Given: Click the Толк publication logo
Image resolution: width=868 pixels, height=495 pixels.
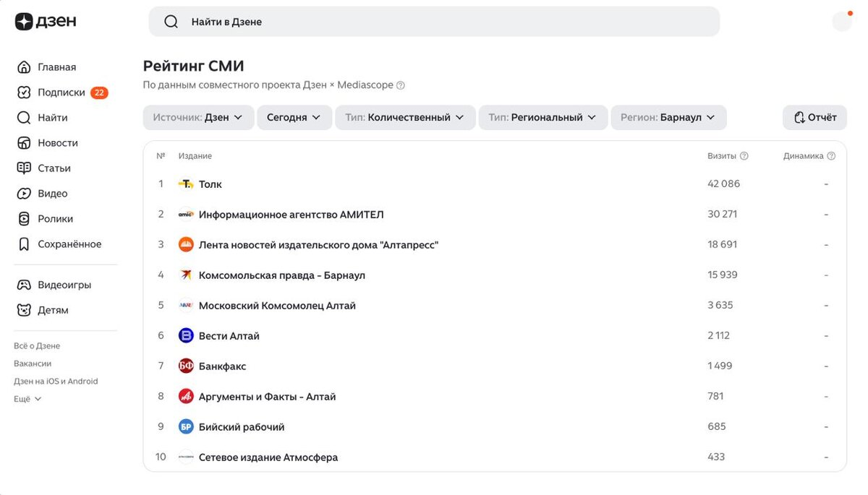Looking at the screenshot, I should (186, 184).
